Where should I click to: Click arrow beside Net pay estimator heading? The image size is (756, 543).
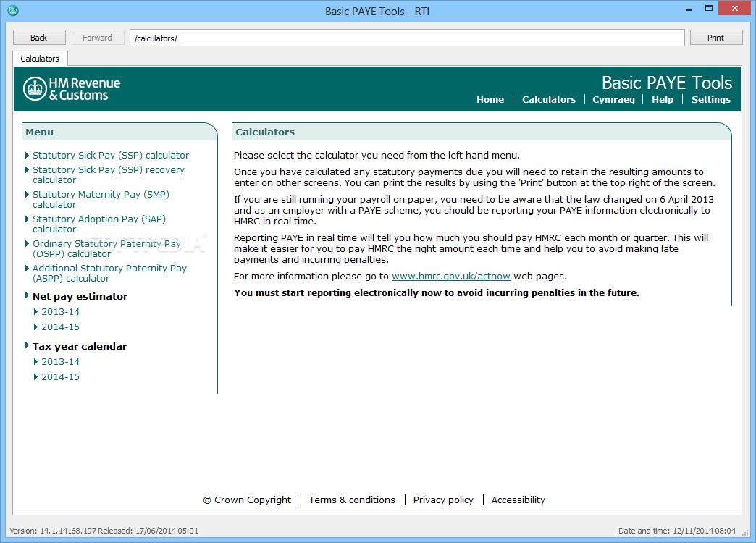pyautogui.click(x=27, y=295)
